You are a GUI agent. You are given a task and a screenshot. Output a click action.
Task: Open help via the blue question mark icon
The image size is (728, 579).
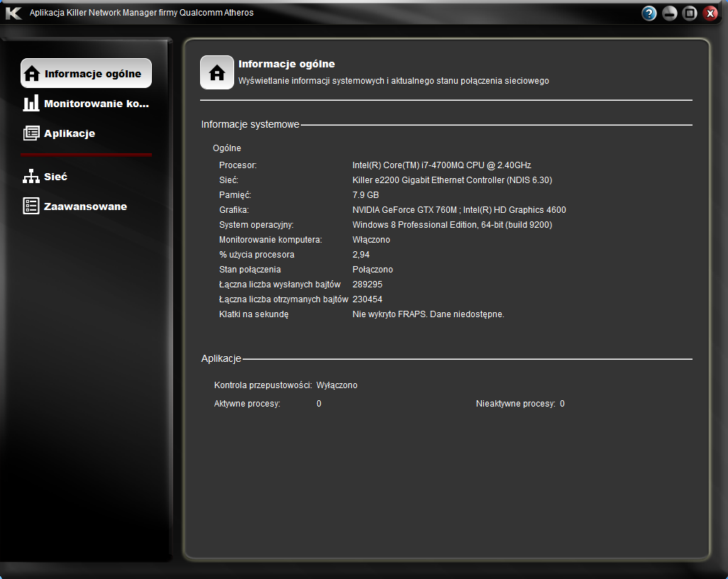(649, 13)
